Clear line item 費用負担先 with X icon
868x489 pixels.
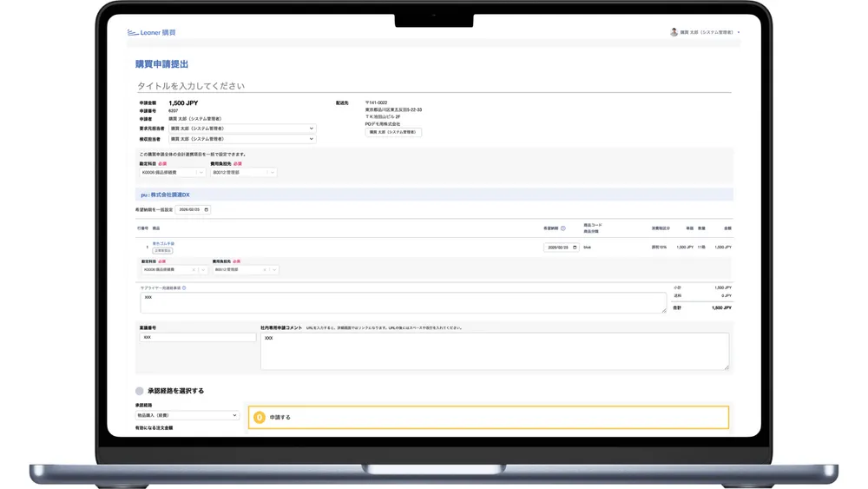click(x=265, y=270)
